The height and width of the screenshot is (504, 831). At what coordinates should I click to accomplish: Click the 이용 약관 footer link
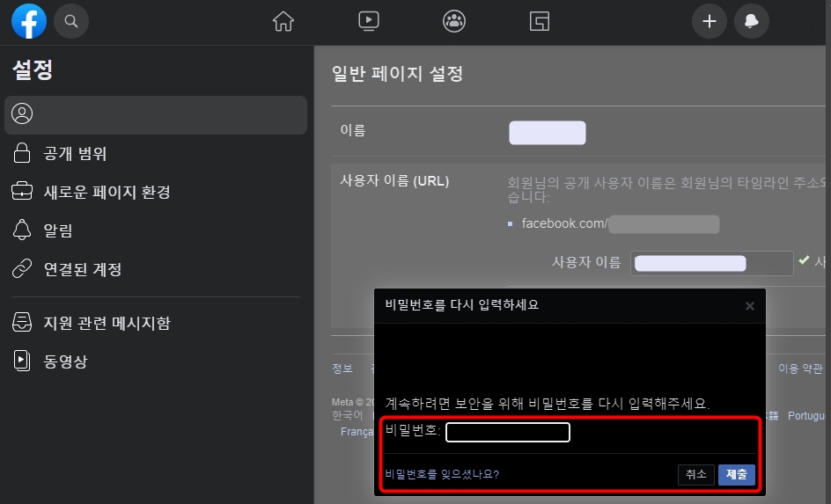pos(800,369)
